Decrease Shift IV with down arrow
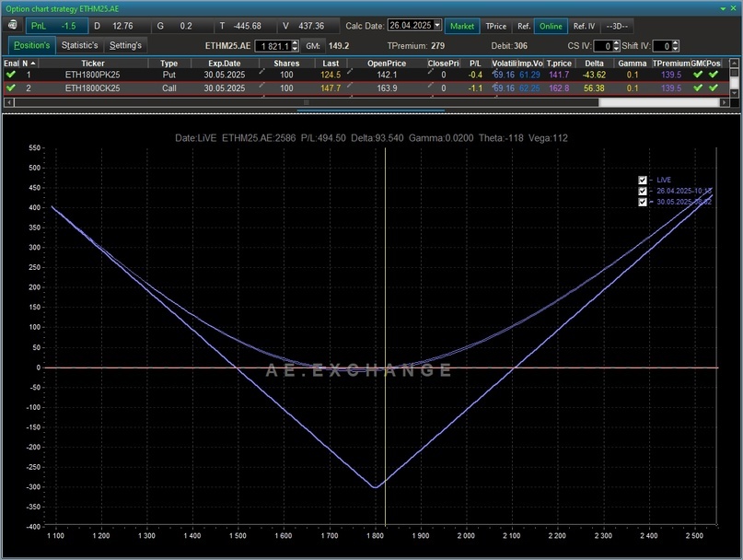The height and width of the screenshot is (560, 743). click(676, 49)
